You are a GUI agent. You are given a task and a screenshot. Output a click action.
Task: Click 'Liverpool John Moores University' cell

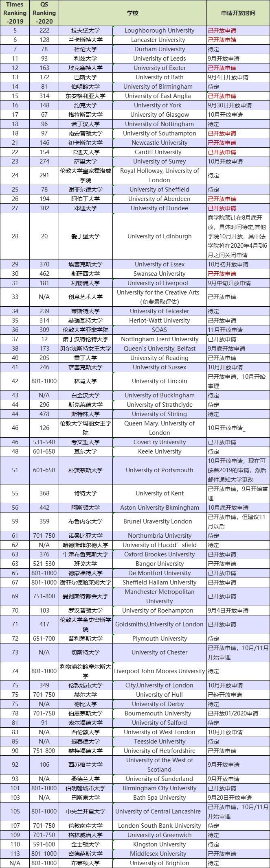tap(160, 671)
